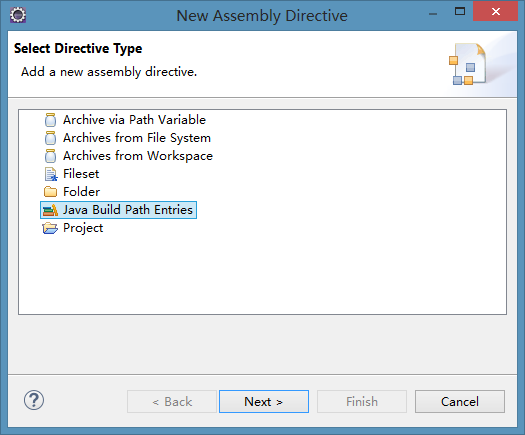This screenshot has width=525, height=435.
Task: Choose the Archives from File System label
Action: (x=137, y=138)
